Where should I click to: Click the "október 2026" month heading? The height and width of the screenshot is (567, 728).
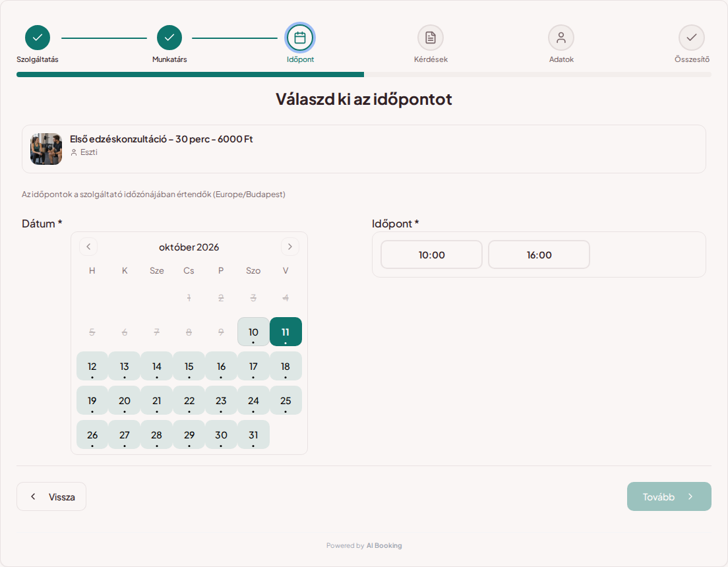pos(189,247)
